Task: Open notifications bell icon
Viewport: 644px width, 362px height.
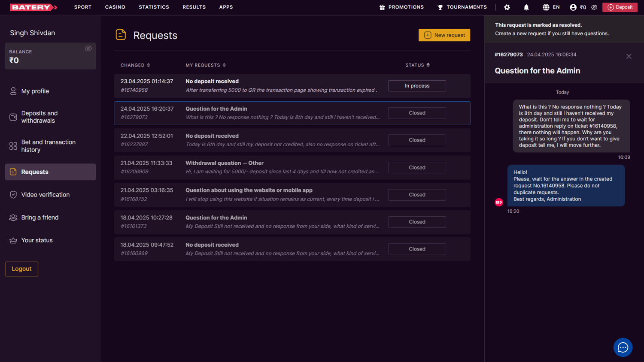Action: pyautogui.click(x=526, y=7)
